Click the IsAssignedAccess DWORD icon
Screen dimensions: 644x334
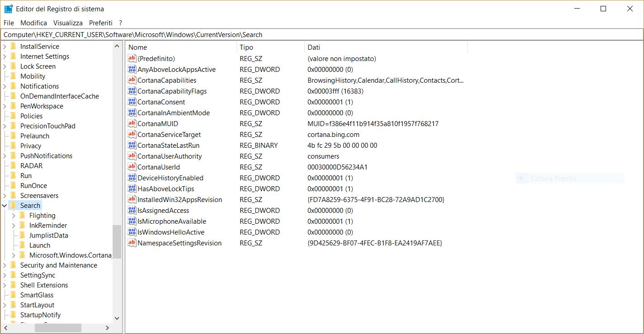132,210
